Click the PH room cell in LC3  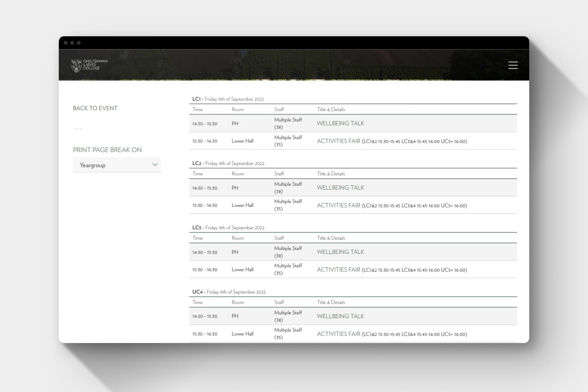(235, 252)
